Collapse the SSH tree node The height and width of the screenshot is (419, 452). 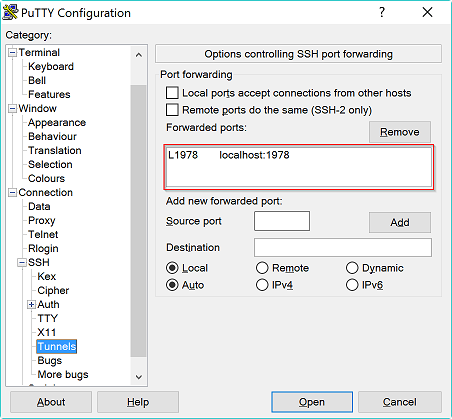(x=22, y=262)
